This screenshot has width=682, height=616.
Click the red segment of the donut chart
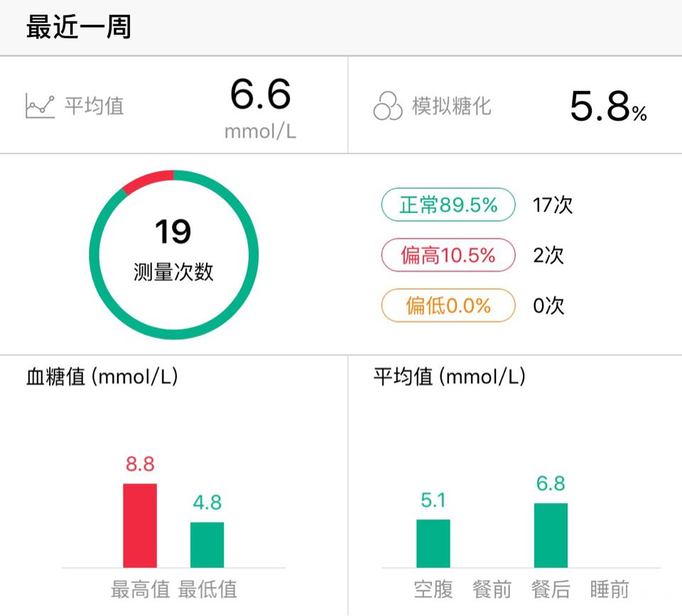[x=148, y=180]
